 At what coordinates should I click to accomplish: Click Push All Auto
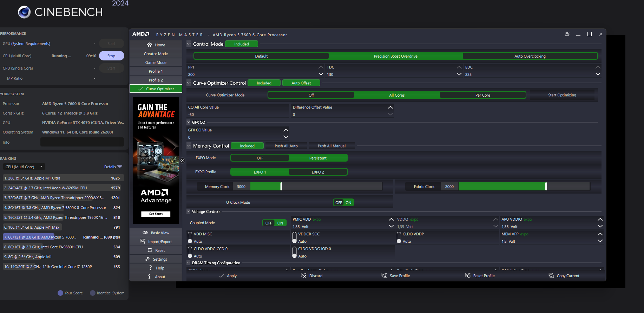(286, 146)
